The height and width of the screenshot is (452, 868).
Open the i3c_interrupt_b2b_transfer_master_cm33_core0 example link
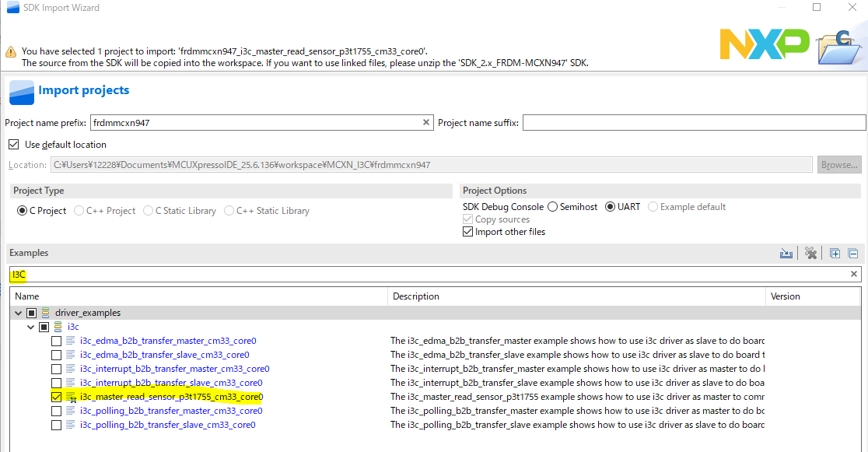174,369
